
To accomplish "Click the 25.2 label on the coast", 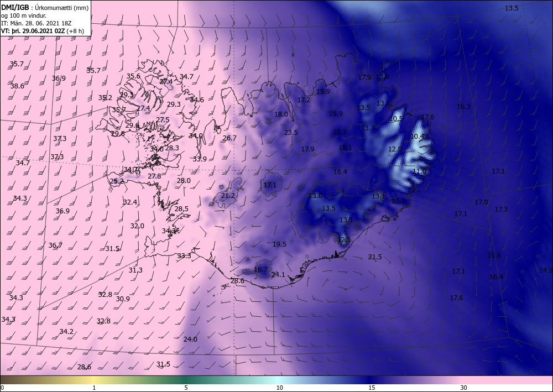I will (x=117, y=181).
